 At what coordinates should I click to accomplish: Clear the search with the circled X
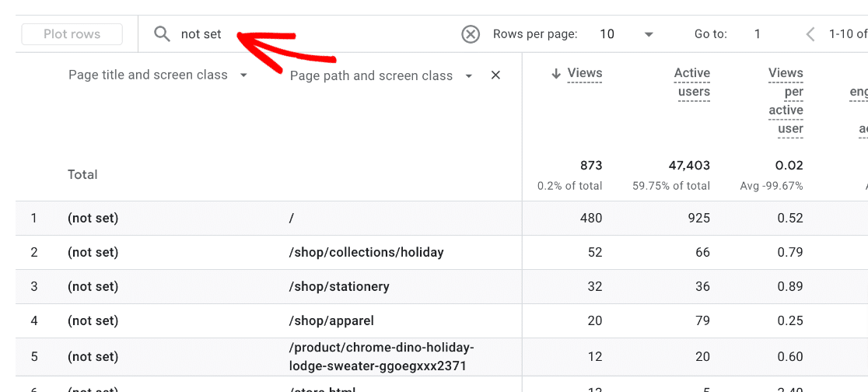[x=471, y=34]
